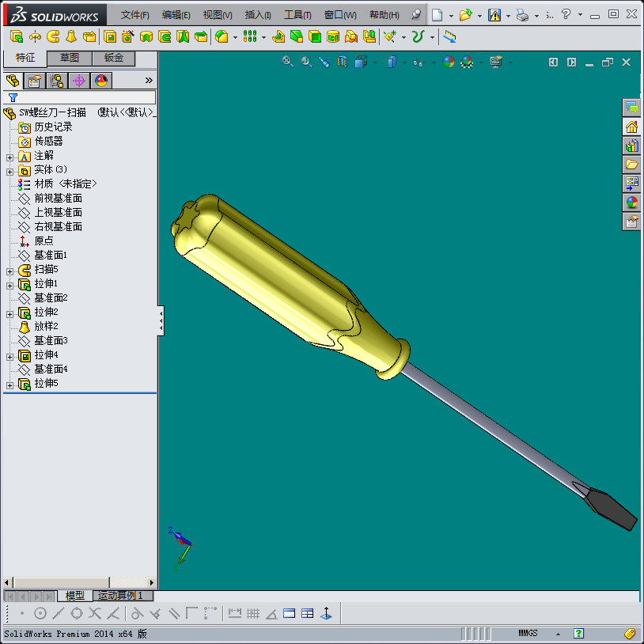Click the Instant3D ruler icon

click(x=449, y=37)
